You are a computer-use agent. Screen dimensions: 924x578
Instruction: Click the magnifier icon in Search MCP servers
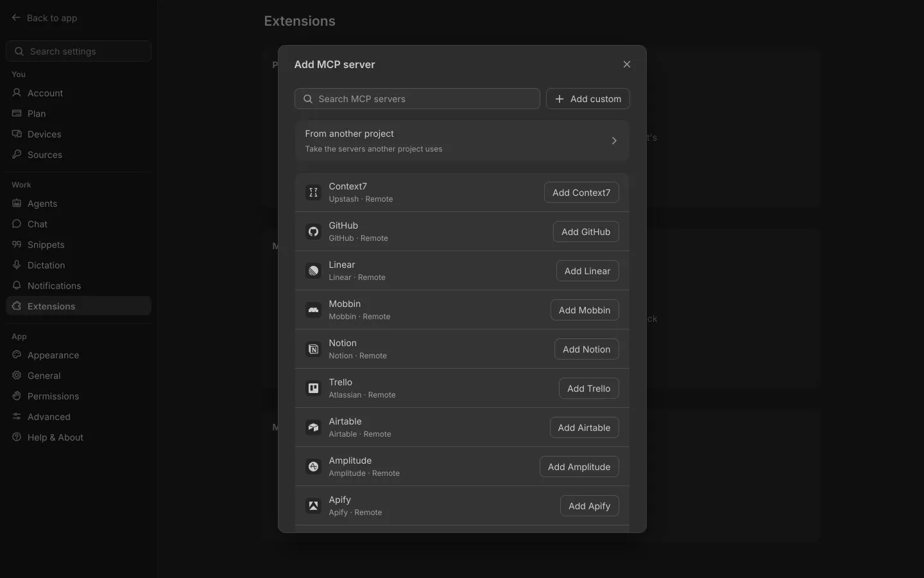click(308, 99)
